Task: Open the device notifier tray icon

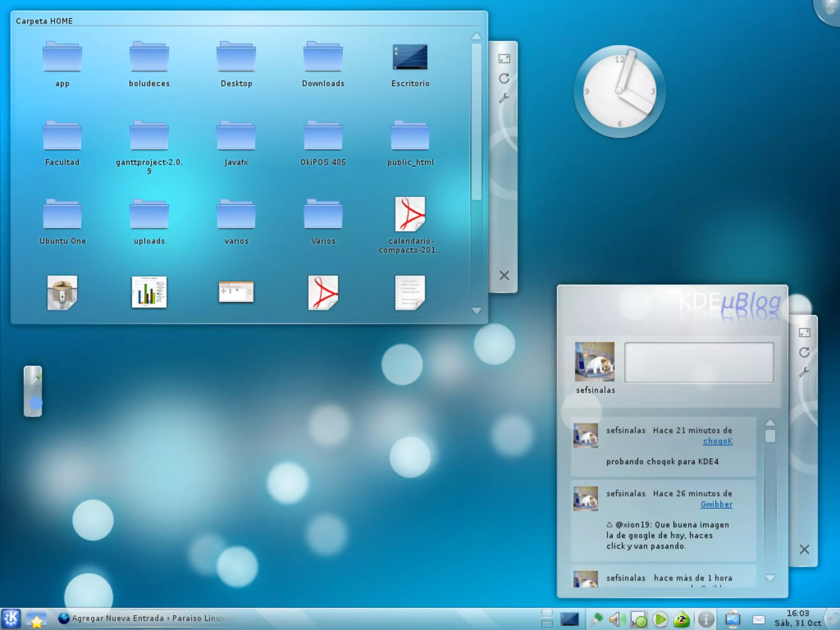Action: [x=732, y=619]
